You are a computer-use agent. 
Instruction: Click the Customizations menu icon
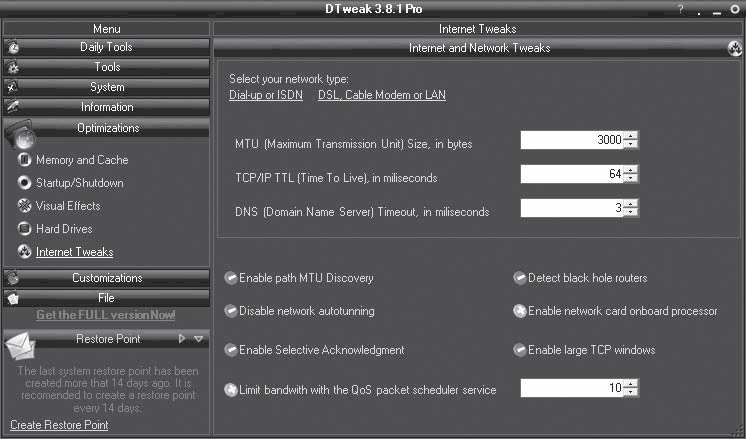pos(13,278)
